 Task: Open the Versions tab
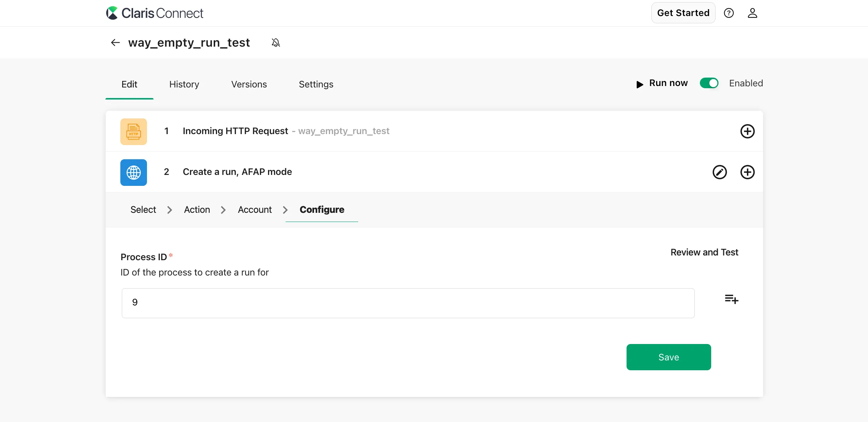[248, 84]
